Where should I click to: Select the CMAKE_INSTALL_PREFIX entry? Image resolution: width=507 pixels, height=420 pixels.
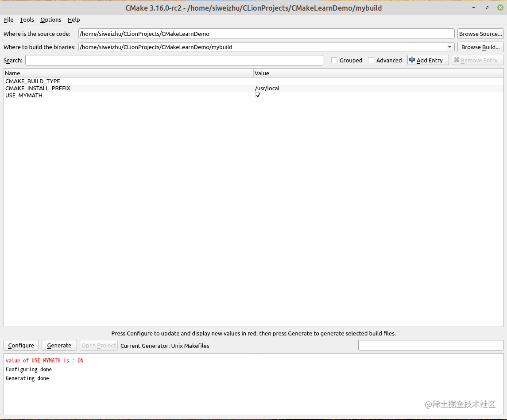coord(38,88)
